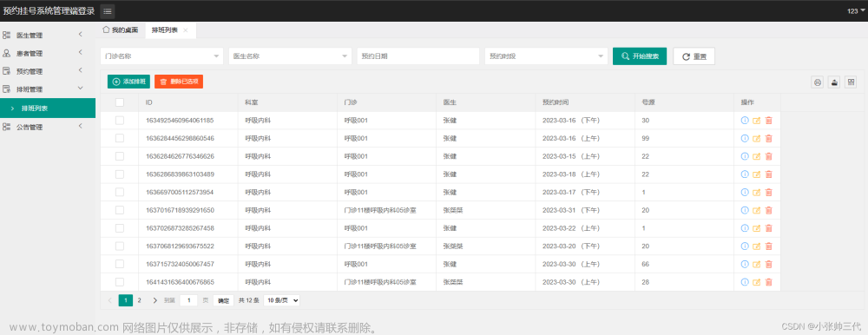The width and height of the screenshot is (868, 335).
Task: Edit the 2023-03-16 下午 schedule row
Action: (x=757, y=120)
